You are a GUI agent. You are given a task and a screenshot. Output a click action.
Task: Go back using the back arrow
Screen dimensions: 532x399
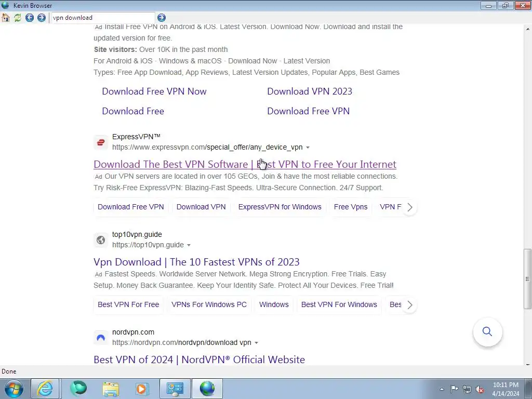pyautogui.click(x=30, y=18)
